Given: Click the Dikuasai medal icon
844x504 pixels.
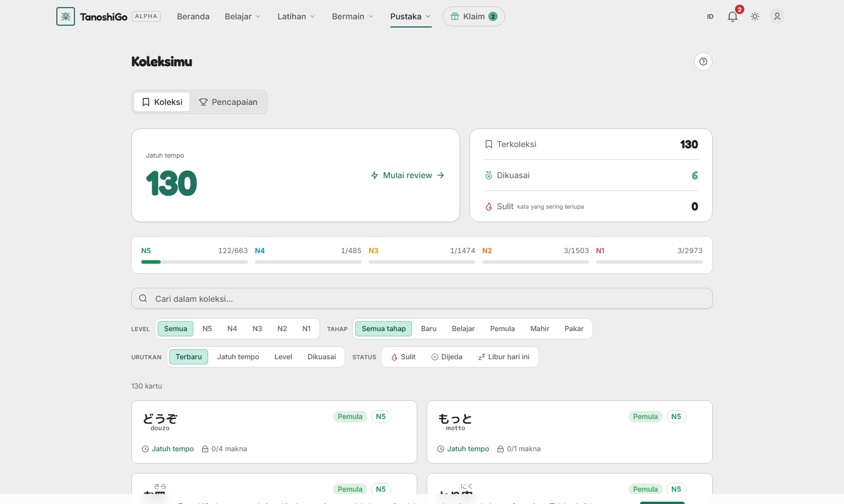Looking at the screenshot, I should click(x=489, y=175).
